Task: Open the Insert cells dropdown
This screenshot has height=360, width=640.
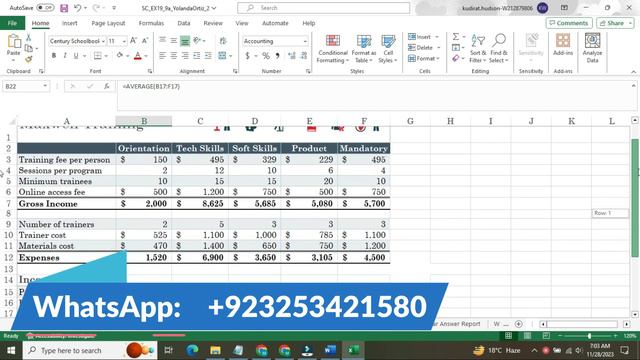Action: (437, 37)
